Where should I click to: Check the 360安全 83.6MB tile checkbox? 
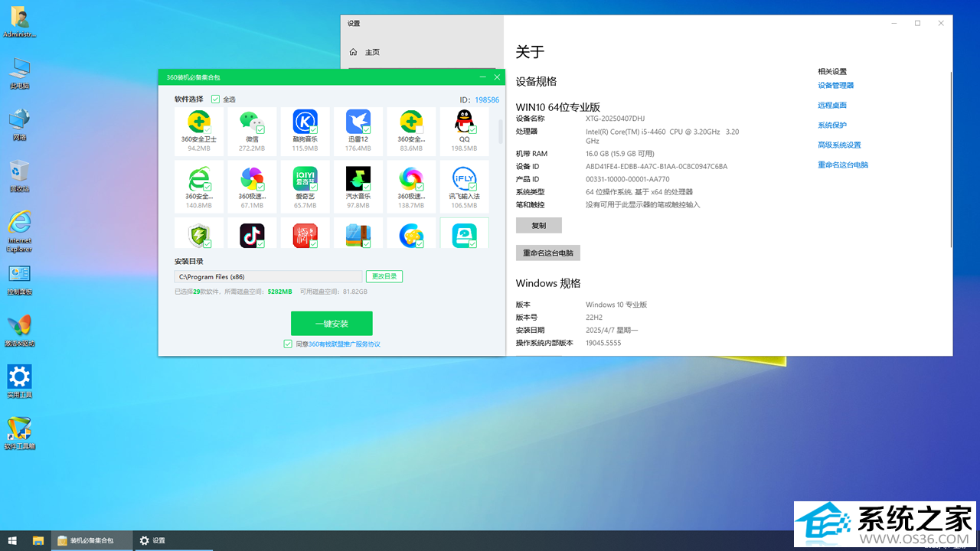click(419, 130)
